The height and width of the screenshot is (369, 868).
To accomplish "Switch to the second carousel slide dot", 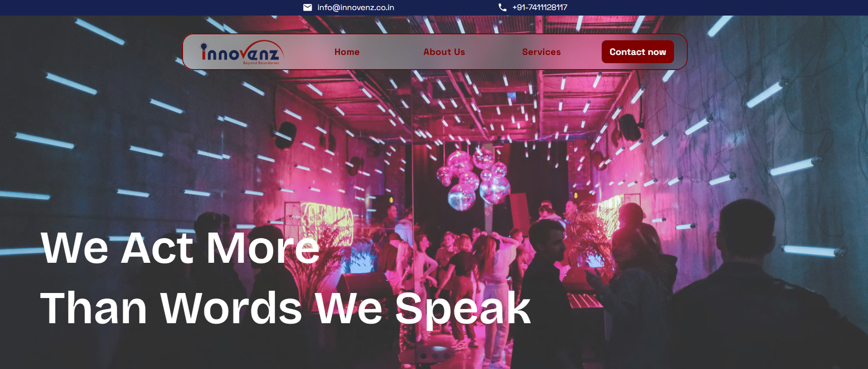I will click(435, 356).
